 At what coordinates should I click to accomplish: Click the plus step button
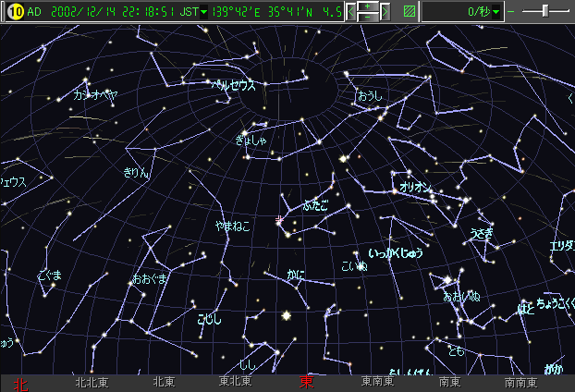(x=368, y=7)
